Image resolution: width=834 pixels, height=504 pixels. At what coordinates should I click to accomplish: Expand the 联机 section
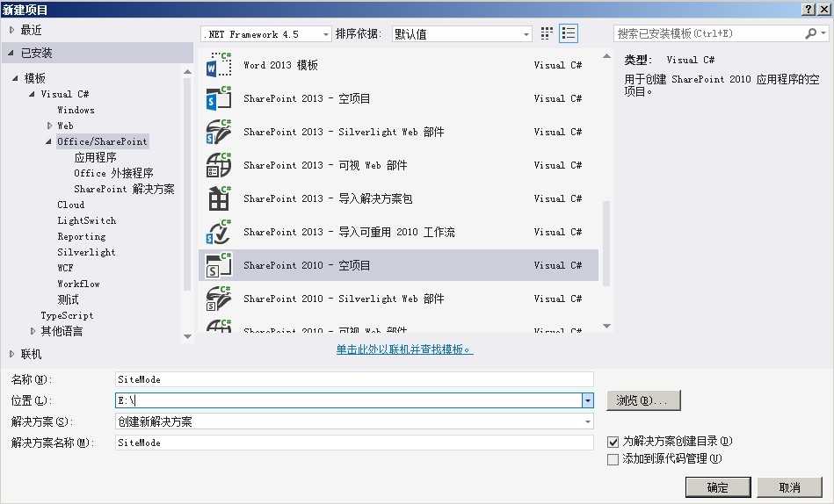tap(11, 354)
